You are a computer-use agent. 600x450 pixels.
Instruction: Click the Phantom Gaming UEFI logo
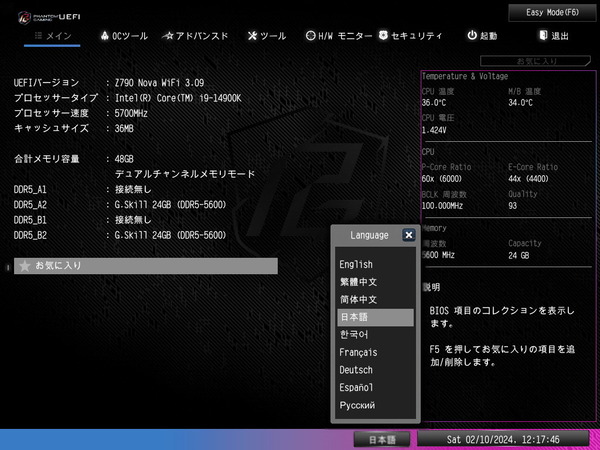click(49, 18)
